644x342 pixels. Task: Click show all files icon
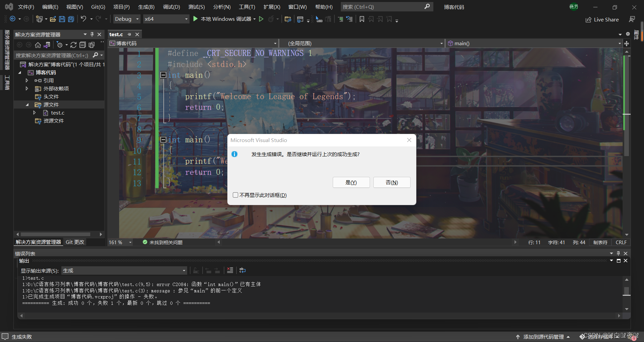92,45
